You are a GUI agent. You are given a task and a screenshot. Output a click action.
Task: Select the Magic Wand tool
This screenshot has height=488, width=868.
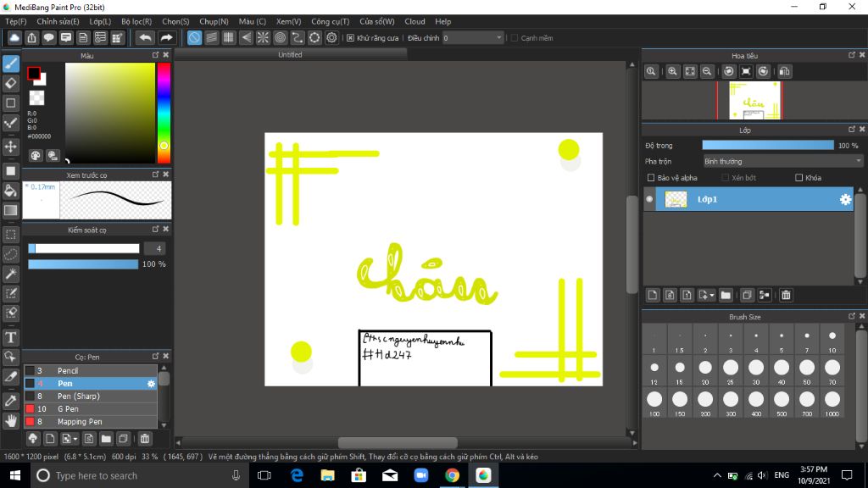[x=11, y=274]
